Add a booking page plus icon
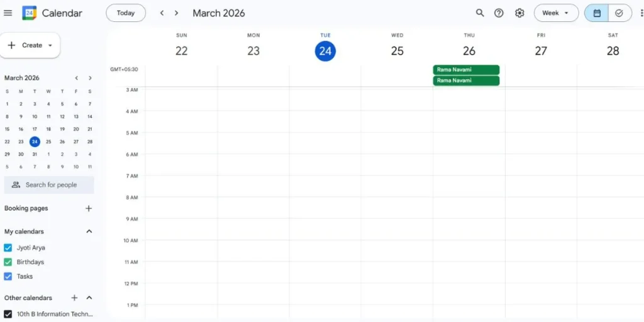This screenshot has height=322, width=644. [89, 209]
